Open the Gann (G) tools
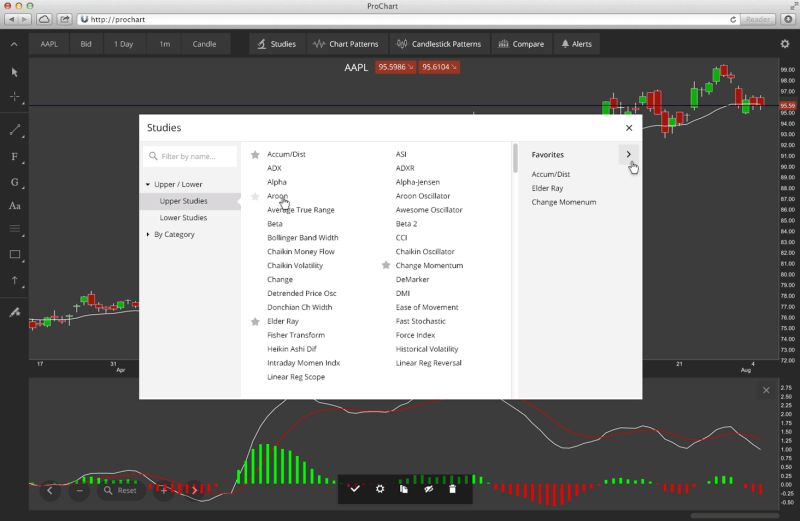The image size is (800, 521). coord(14,182)
